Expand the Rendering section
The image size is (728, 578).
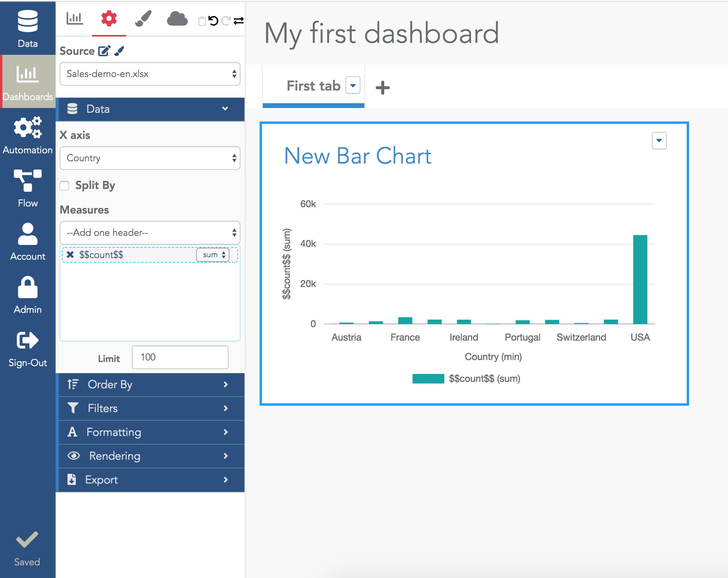pyautogui.click(x=151, y=456)
